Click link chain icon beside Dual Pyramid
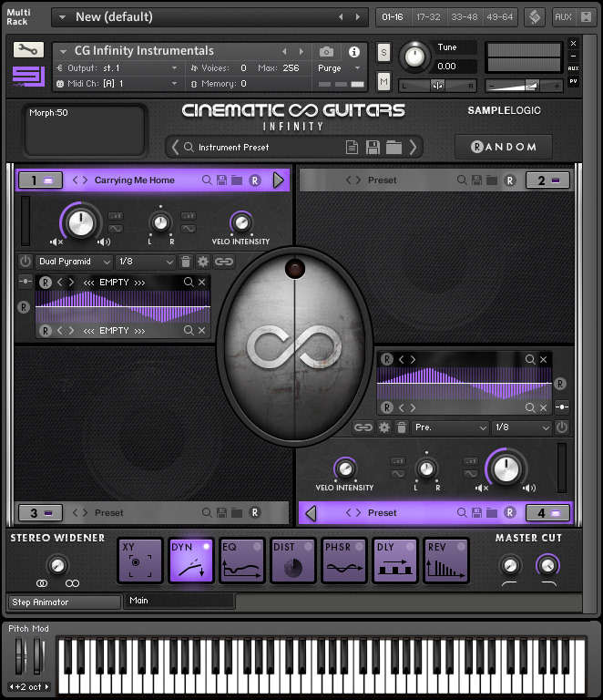603x700 pixels. [224, 262]
